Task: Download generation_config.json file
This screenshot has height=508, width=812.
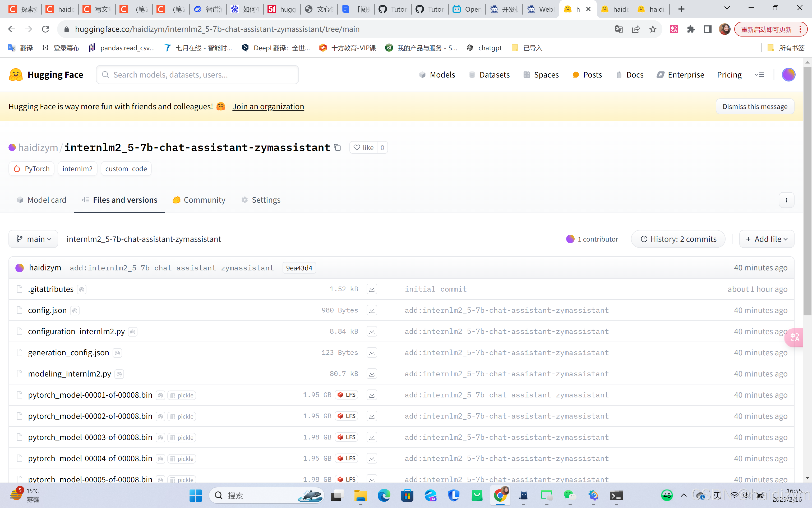Action: tap(372, 352)
